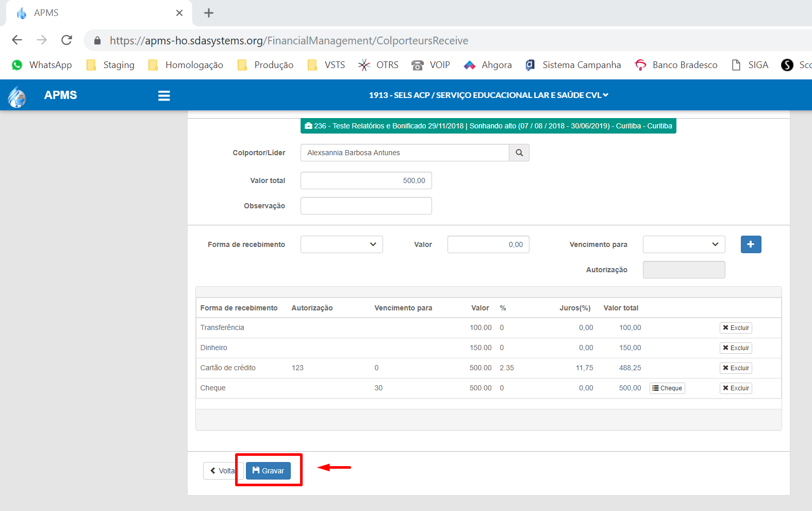Click authorization value 123
This screenshot has height=511, width=812.
pos(297,368)
